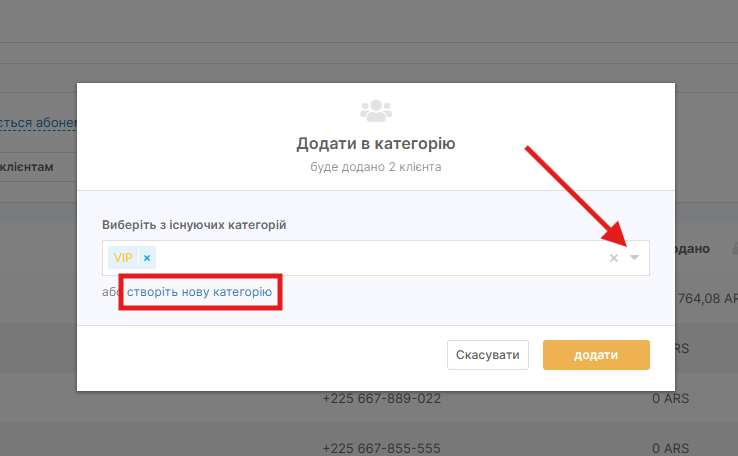
Task: Remove the VIP tag with its x
Action: (x=147, y=258)
